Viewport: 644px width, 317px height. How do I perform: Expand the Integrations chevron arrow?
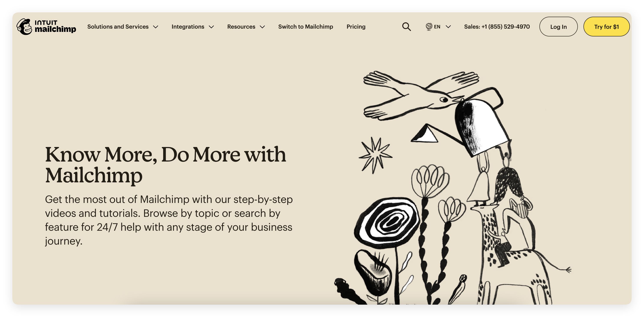211,27
